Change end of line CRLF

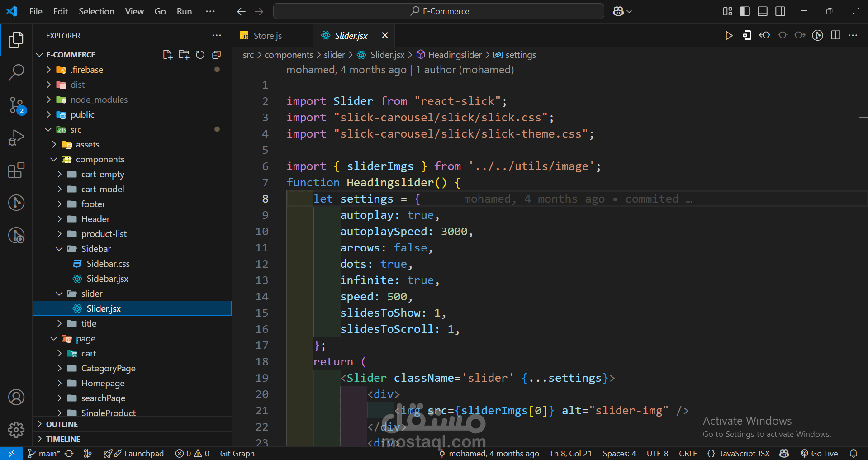pos(688,453)
